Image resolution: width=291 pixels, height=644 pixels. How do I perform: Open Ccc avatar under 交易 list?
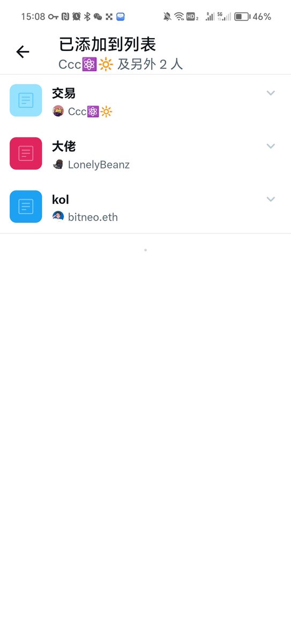[58, 111]
